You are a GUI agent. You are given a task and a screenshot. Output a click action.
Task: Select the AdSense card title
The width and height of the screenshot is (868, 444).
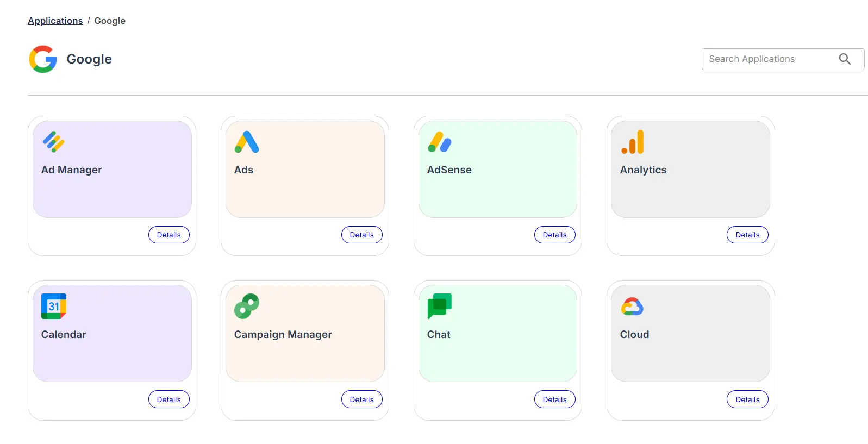(449, 170)
